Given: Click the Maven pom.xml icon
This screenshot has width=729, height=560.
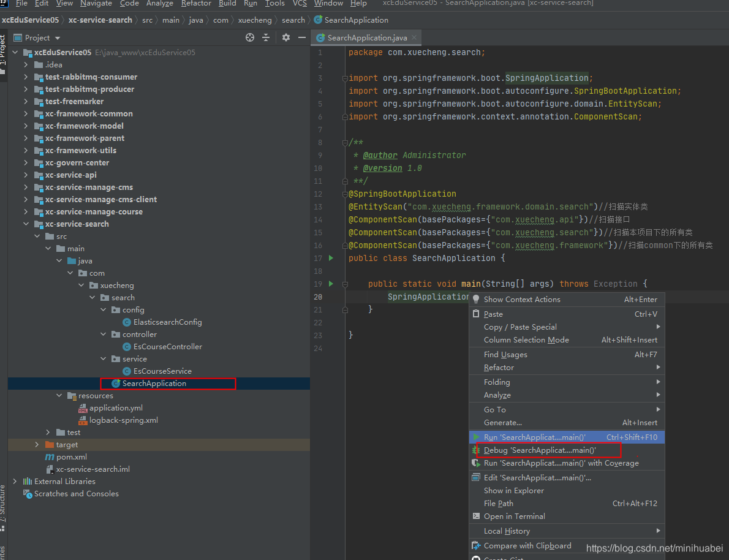Looking at the screenshot, I should coord(49,456).
